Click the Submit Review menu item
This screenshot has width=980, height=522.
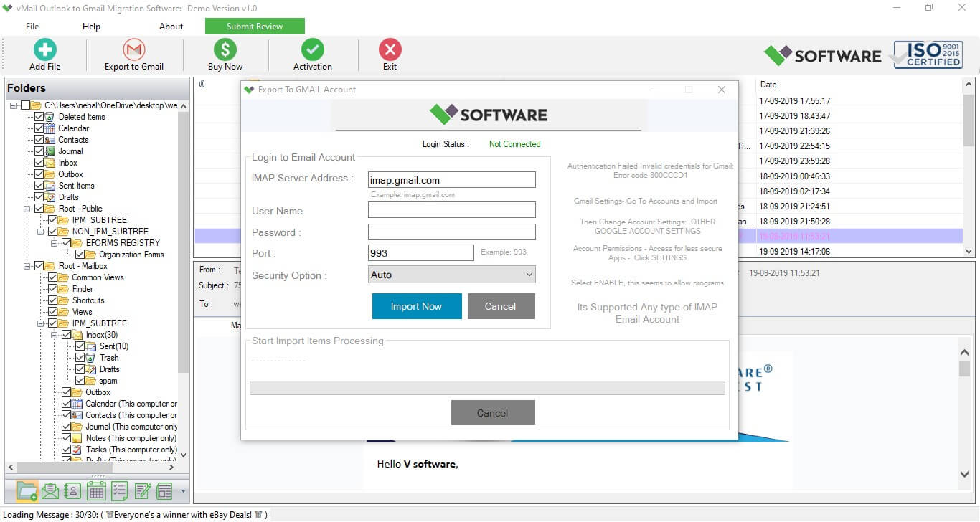pos(255,26)
